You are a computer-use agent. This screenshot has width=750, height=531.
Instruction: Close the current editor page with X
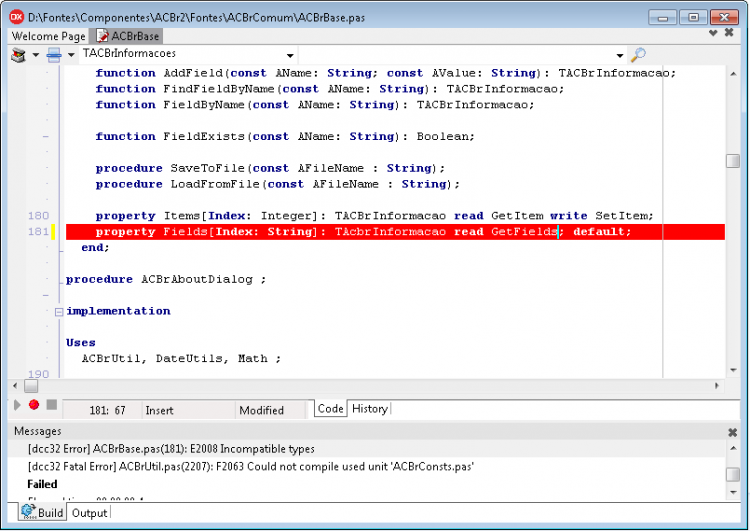click(x=729, y=33)
